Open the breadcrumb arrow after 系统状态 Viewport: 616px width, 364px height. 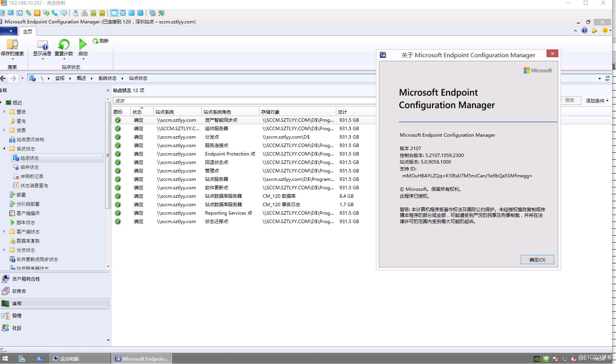pyautogui.click(x=122, y=78)
